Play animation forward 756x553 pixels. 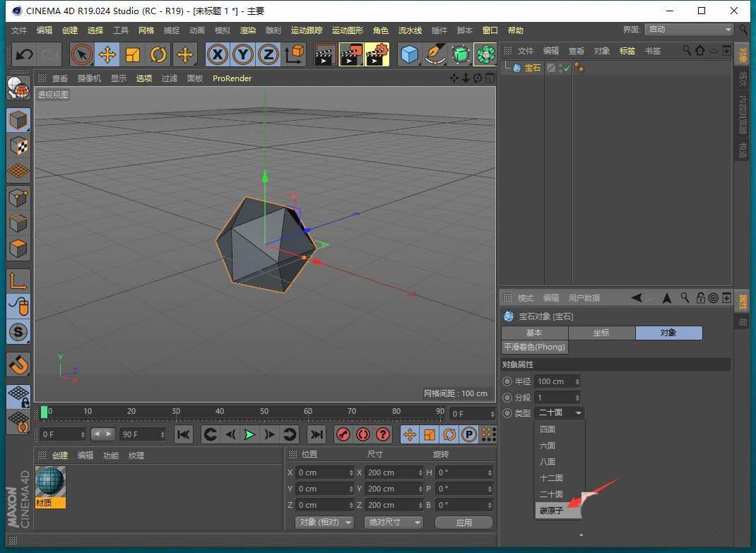[x=249, y=435]
